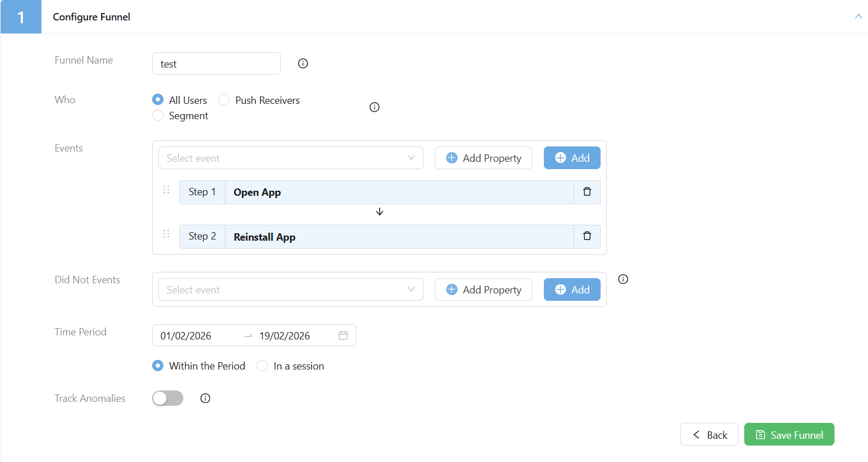Expand the Did Not Events event dropdown
Viewport: 868px width, 462px height.
coord(291,290)
